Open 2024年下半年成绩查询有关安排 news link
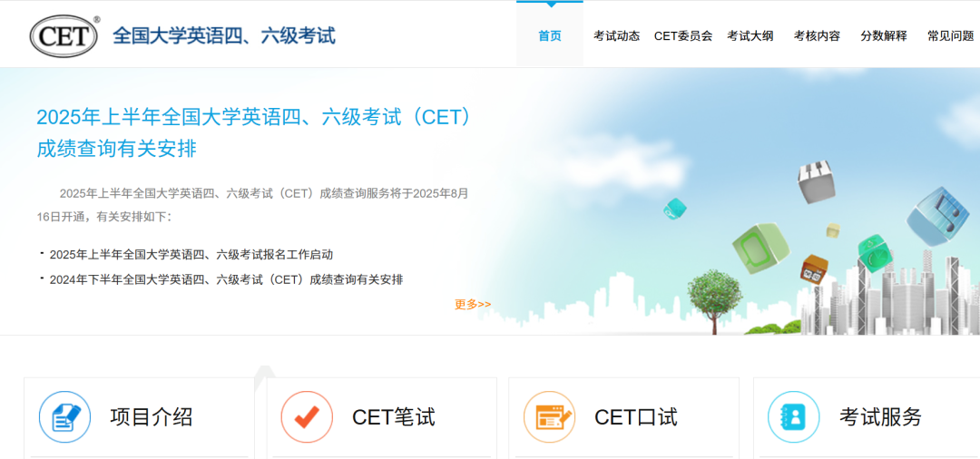Viewport: 980px width, 459px height. click(x=226, y=279)
